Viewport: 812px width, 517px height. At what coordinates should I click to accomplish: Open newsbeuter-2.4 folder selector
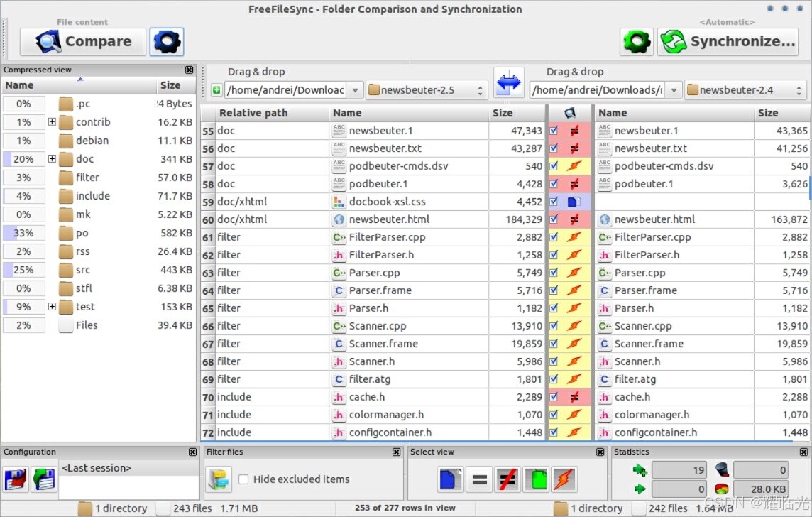pyautogui.click(x=745, y=90)
